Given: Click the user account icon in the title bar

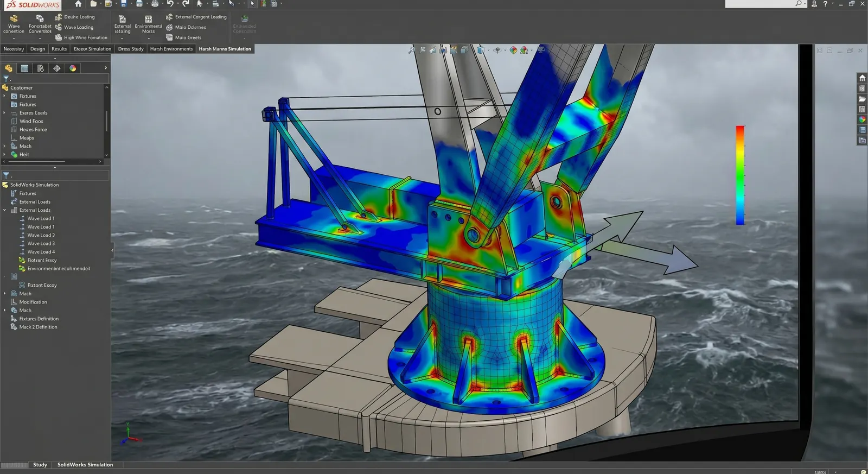Looking at the screenshot, I should (814, 4).
